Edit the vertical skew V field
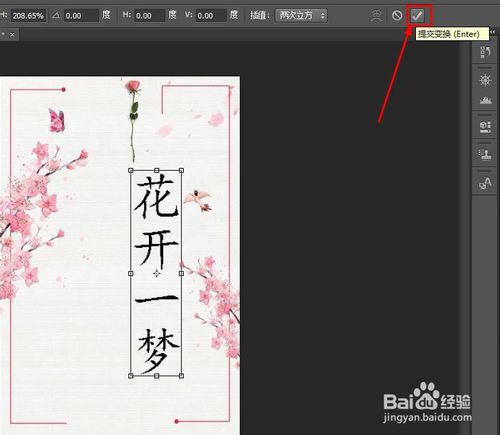Viewport: 500px width, 435px height. click(x=211, y=16)
